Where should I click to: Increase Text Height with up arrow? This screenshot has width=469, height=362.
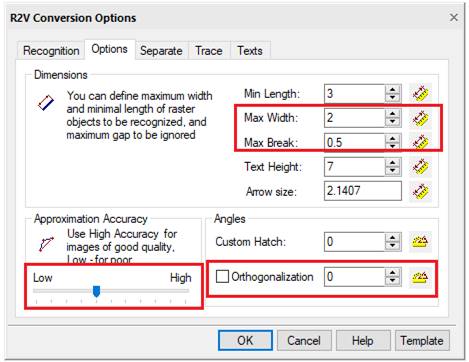click(x=393, y=162)
